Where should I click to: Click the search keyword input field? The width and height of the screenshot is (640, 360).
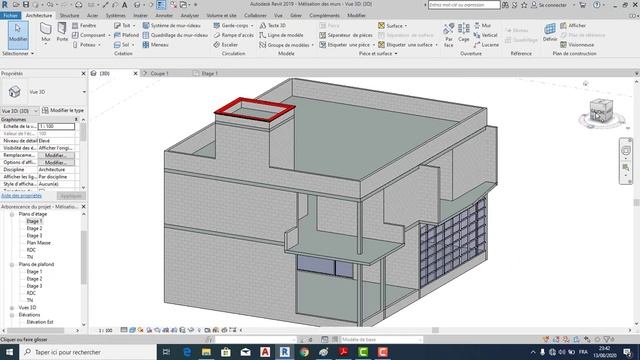(x=464, y=5)
